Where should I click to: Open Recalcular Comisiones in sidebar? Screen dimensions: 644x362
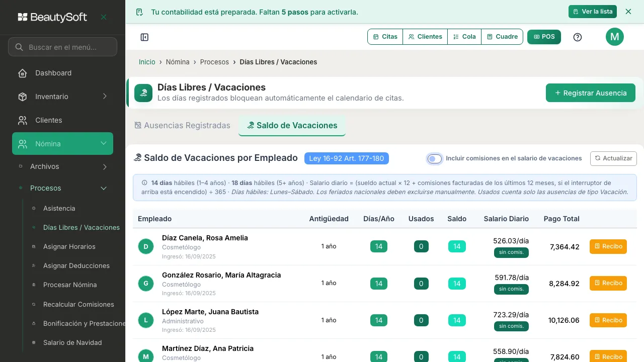(78, 305)
